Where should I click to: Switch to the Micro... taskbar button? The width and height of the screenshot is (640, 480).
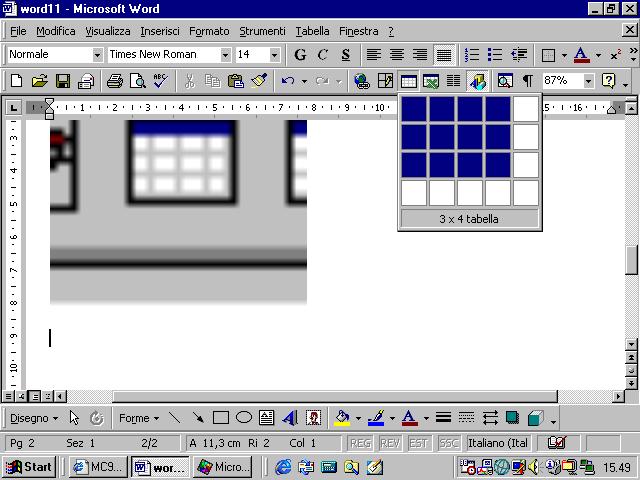coord(222,467)
